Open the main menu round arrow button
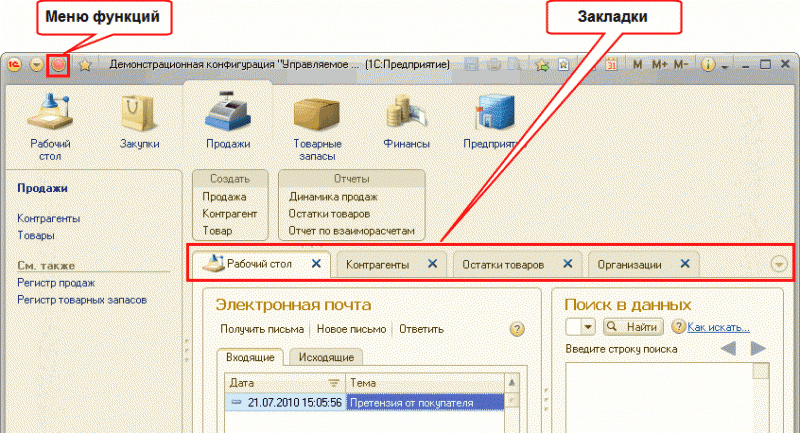800x433 pixels. [36, 65]
